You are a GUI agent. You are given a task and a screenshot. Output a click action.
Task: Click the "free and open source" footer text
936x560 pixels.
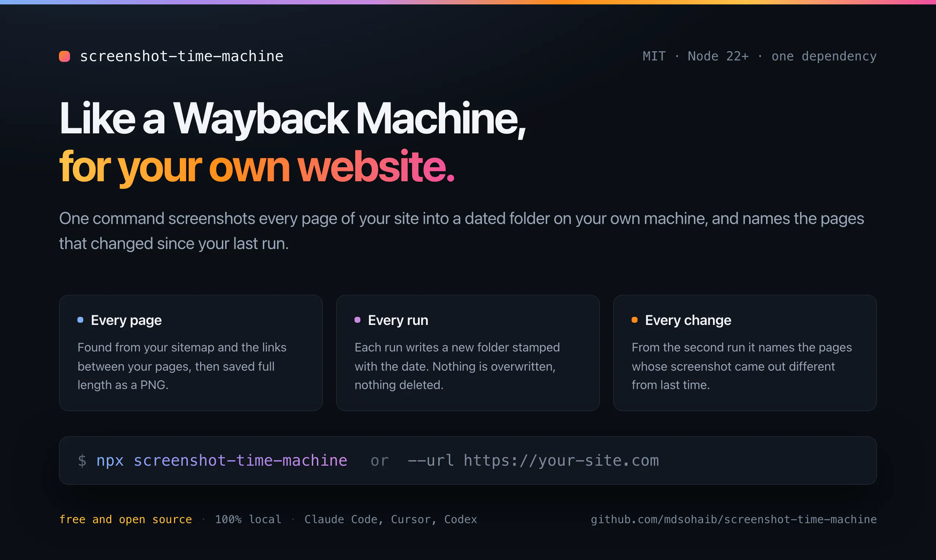pos(126,519)
